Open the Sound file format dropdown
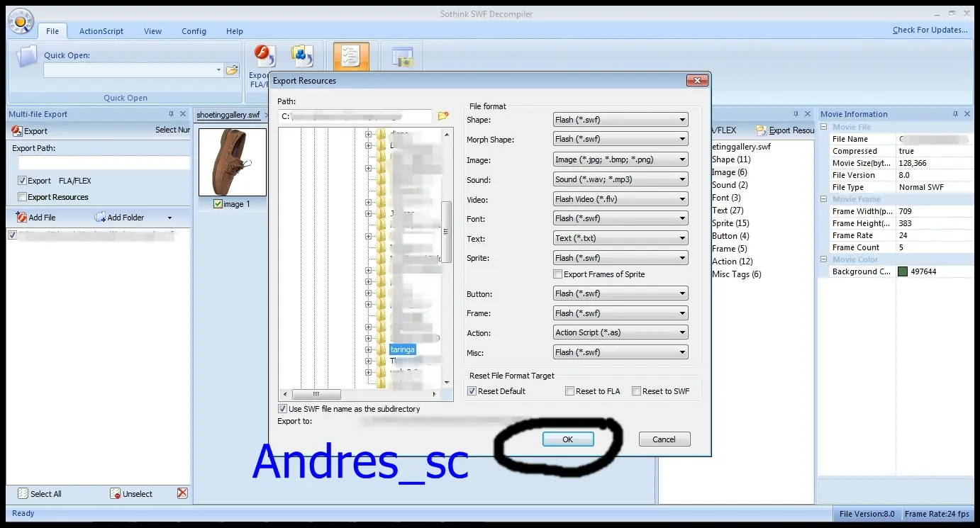This screenshot has width=980, height=528. [620, 179]
